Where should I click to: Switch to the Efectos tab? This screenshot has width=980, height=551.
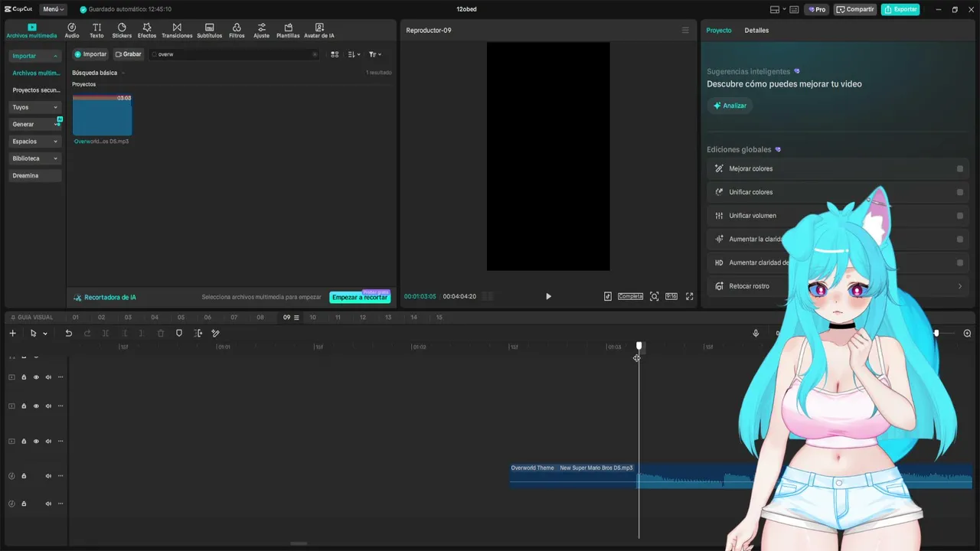pos(147,31)
